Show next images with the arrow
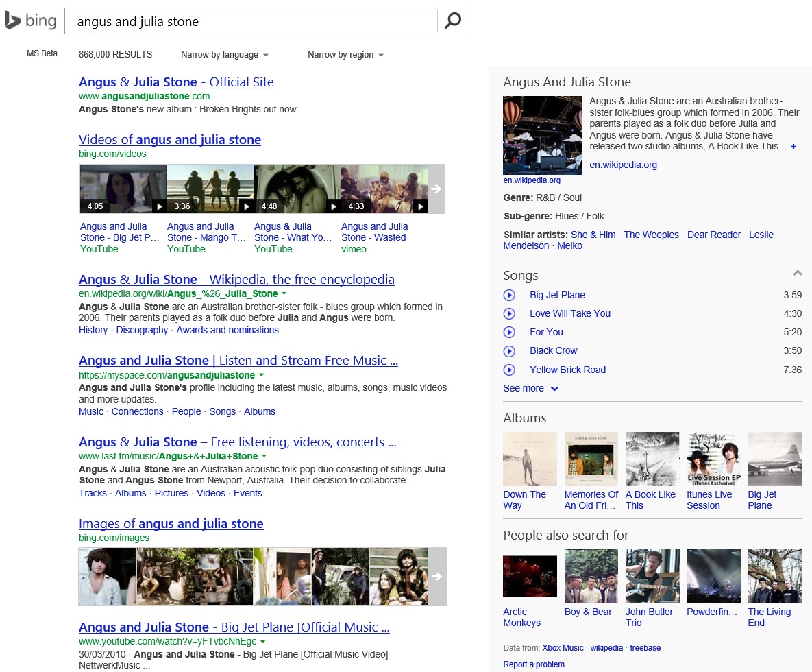The height and width of the screenshot is (672, 812). coord(437,576)
